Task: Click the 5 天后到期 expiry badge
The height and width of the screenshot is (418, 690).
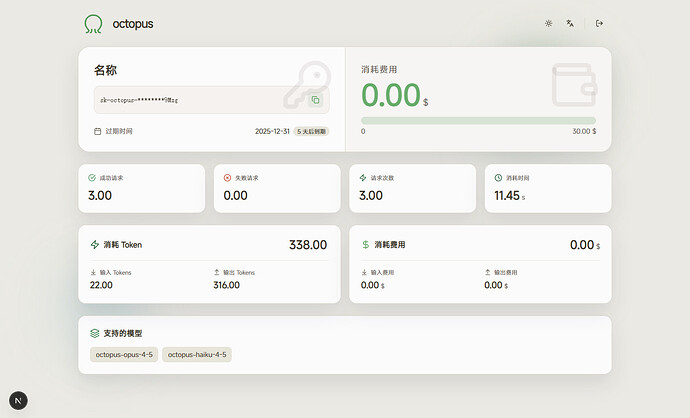Action: [x=311, y=132]
